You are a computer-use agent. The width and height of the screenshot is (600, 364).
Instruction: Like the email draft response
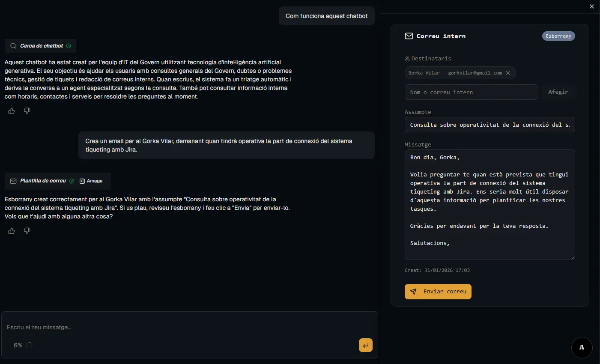tap(12, 231)
